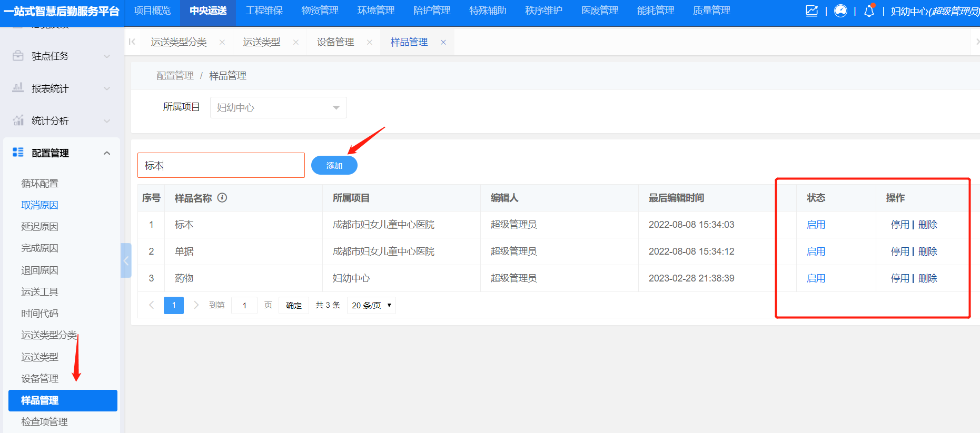This screenshot has width=980, height=433.
Task: Focus the sample name input containing 标本
Action: coord(221,165)
